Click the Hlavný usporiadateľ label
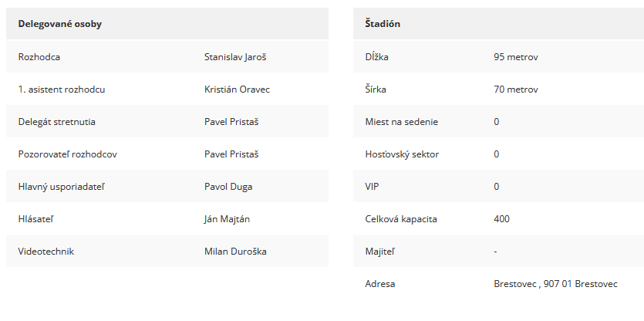Screen dimensions: 644x321 [x=61, y=187]
